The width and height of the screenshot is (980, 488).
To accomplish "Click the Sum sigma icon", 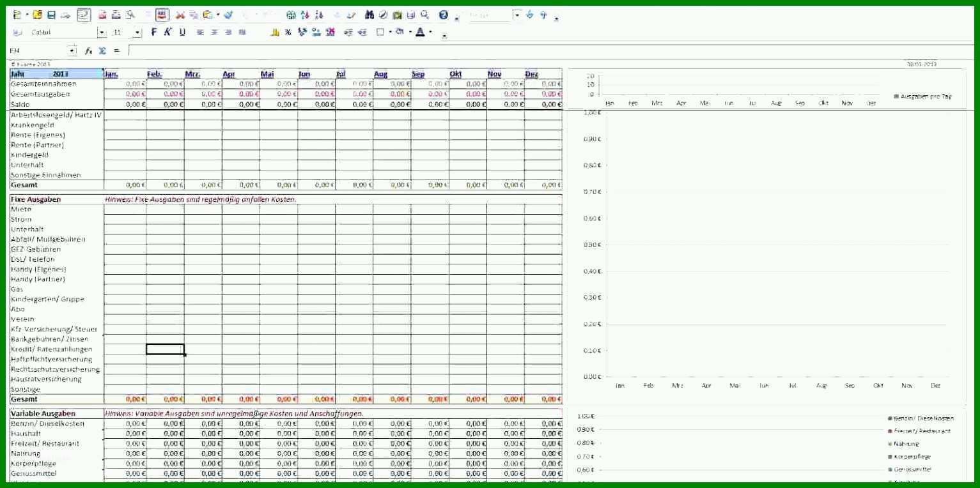I will pos(102,50).
